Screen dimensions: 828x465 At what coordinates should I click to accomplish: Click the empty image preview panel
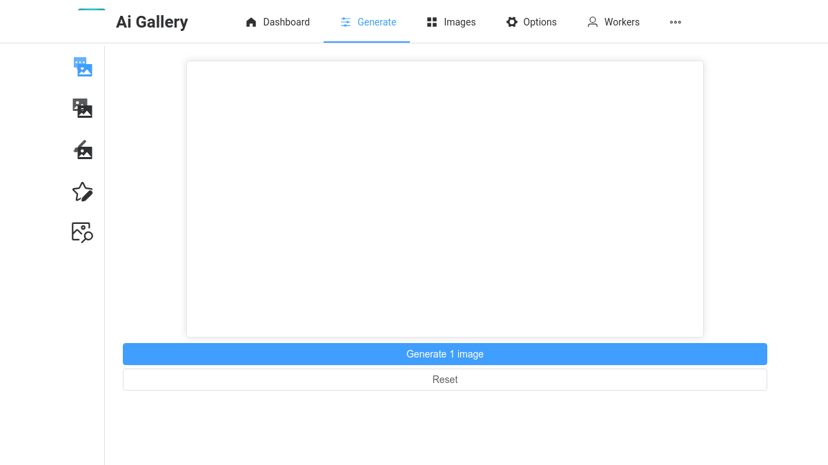[445, 199]
